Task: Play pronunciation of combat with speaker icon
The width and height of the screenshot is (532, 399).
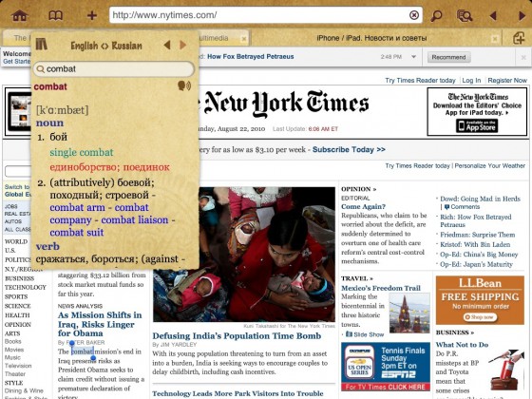Action: tap(184, 85)
